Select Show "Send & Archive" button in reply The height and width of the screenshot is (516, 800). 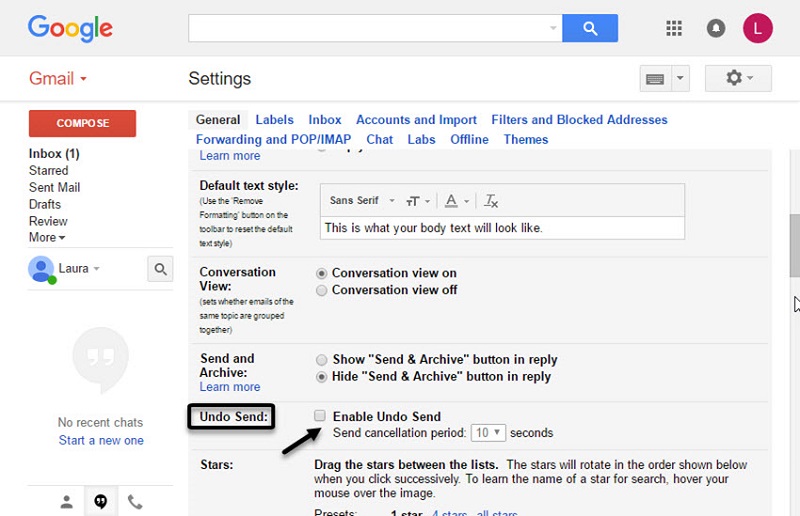(x=321, y=360)
